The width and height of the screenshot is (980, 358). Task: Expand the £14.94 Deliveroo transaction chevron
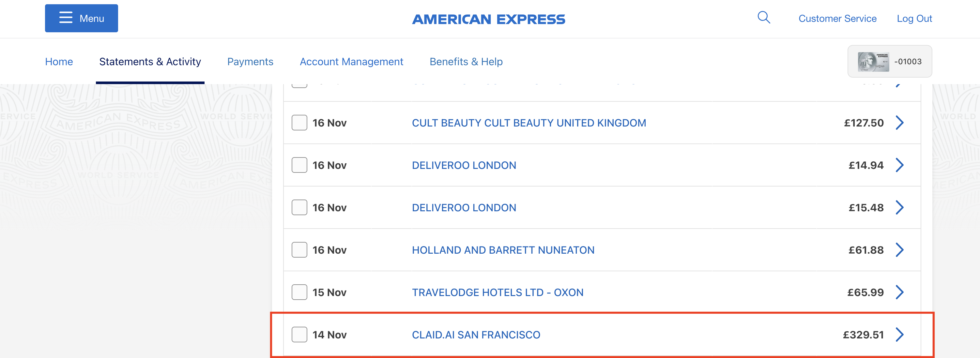point(899,165)
